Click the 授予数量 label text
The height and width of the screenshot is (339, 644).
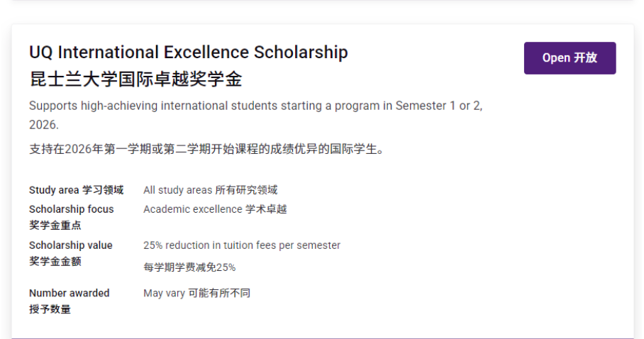[x=50, y=309]
